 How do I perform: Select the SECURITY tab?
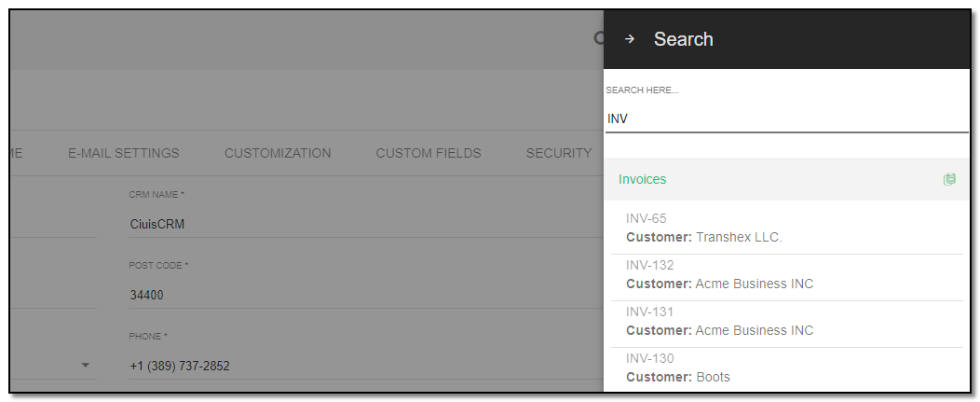point(559,153)
